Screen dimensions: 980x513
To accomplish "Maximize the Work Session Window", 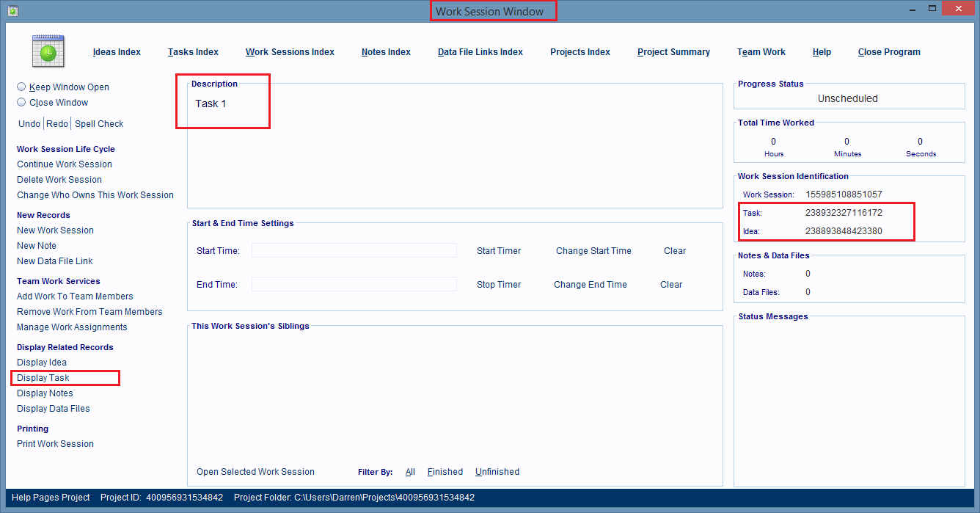I will (x=932, y=9).
